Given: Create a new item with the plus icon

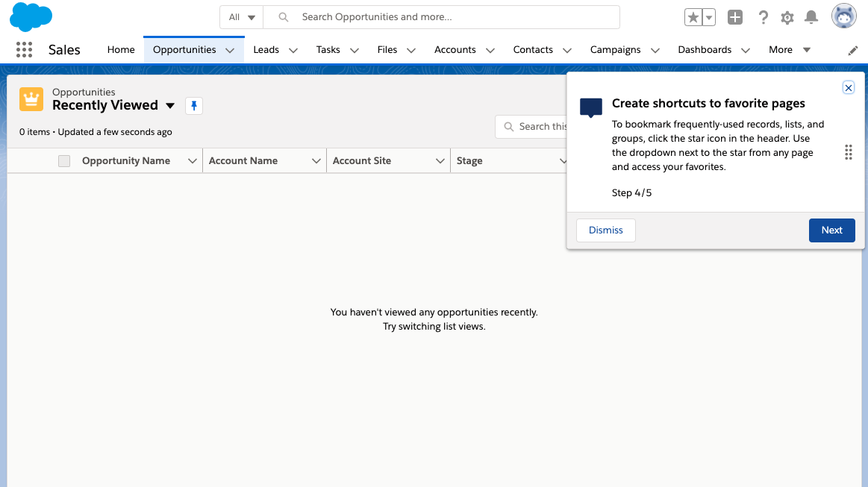Looking at the screenshot, I should pyautogui.click(x=734, y=16).
